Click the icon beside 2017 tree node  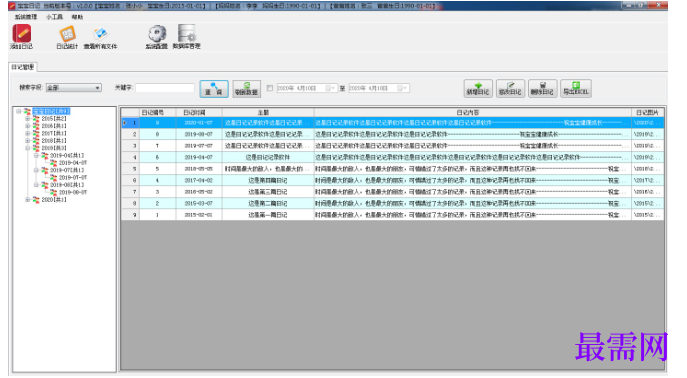tap(36, 134)
